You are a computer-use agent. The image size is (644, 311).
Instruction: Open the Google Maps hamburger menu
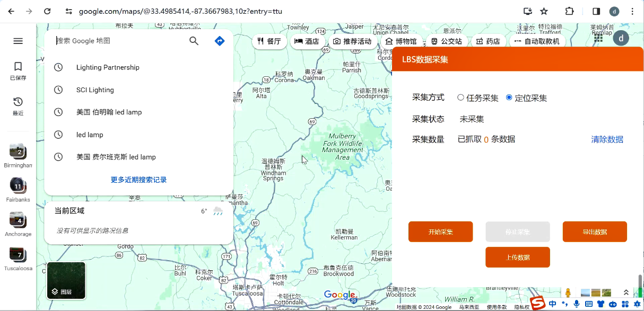(18, 41)
